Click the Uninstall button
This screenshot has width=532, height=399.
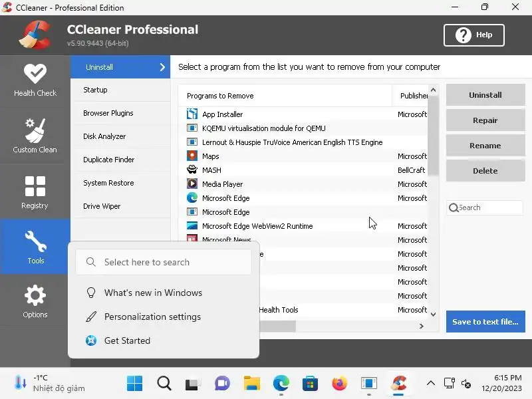click(x=485, y=95)
